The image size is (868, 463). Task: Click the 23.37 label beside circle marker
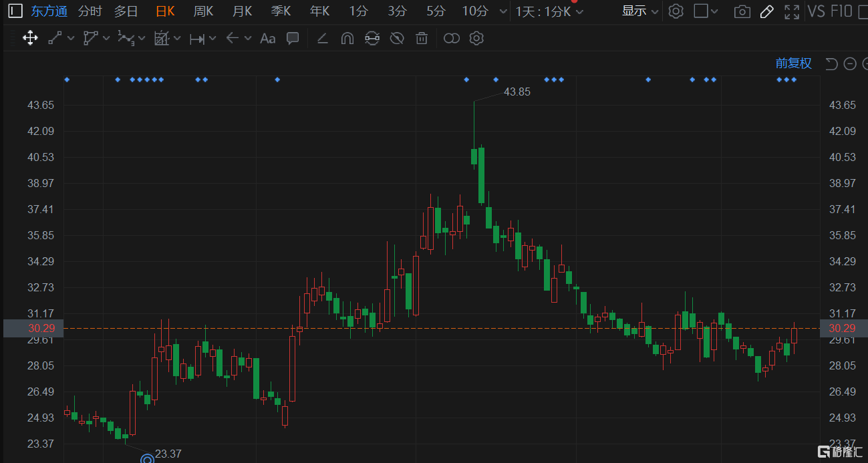point(168,454)
